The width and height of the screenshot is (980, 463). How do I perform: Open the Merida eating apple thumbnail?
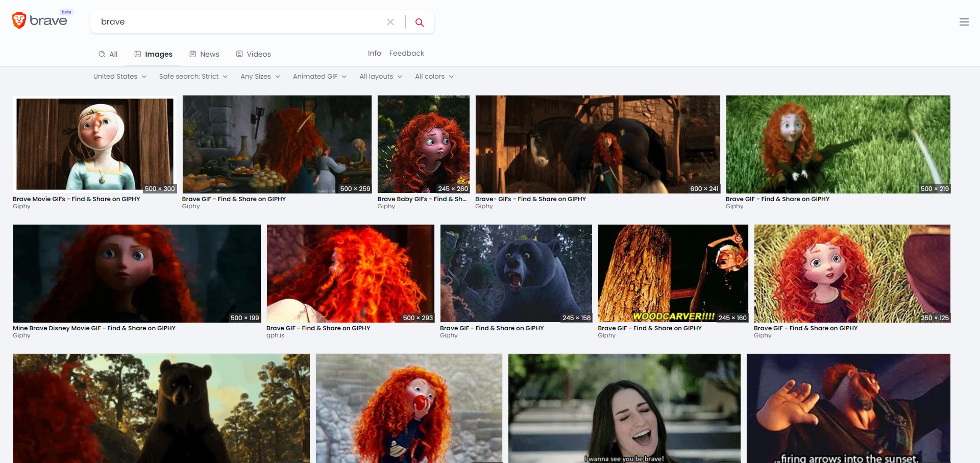tap(409, 408)
